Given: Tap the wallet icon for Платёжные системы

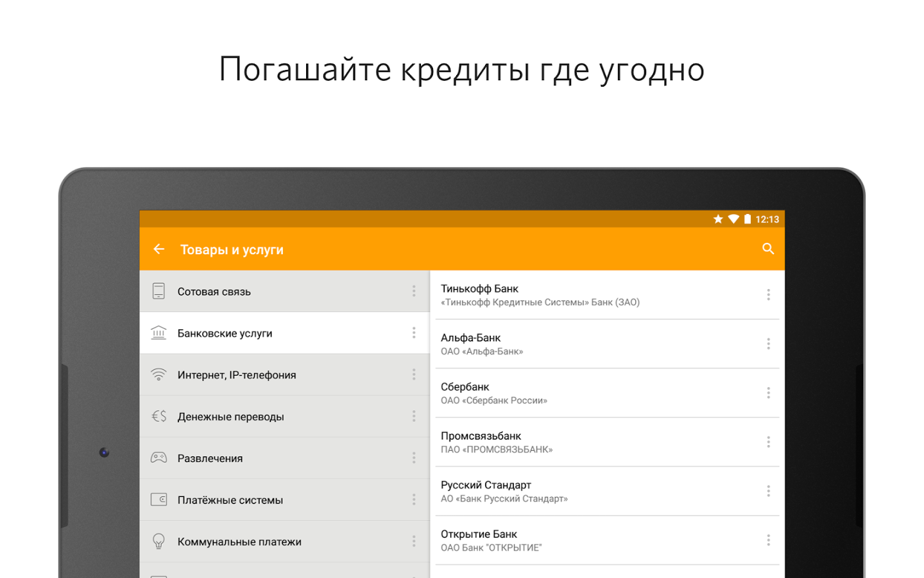Looking at the screenshot, I should pyautogui.click(x=158, y=500).
